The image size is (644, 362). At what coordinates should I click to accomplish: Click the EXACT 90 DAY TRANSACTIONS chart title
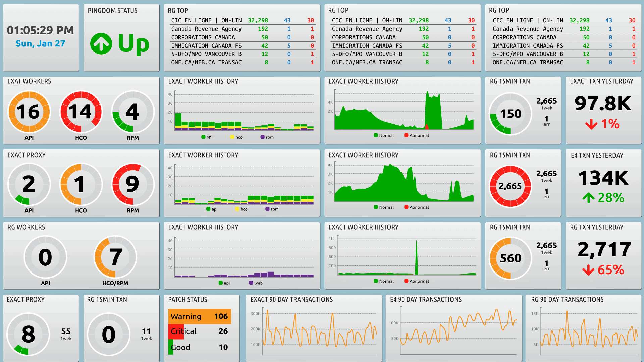[x=291, y=300]
